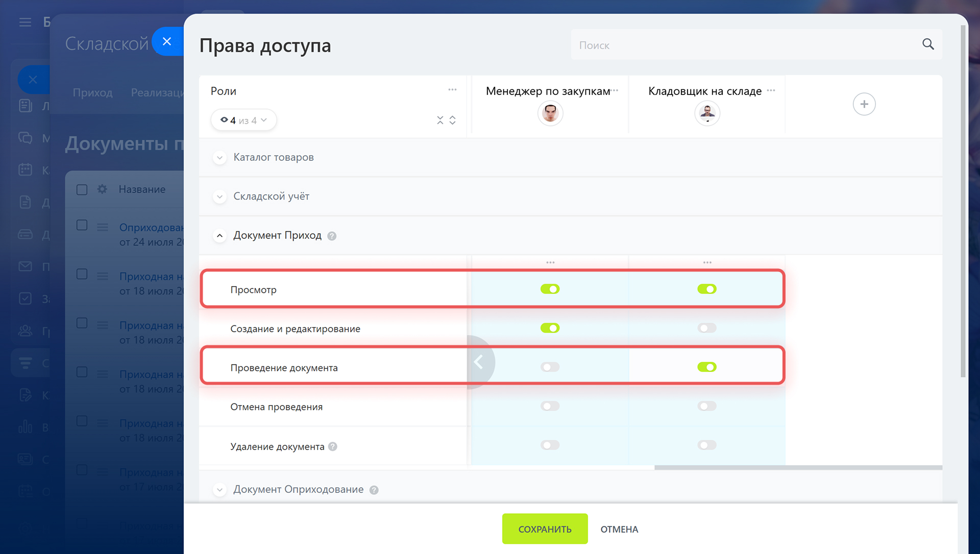
Task: Click the Права доступа heading
Action: tap(265, 45)
